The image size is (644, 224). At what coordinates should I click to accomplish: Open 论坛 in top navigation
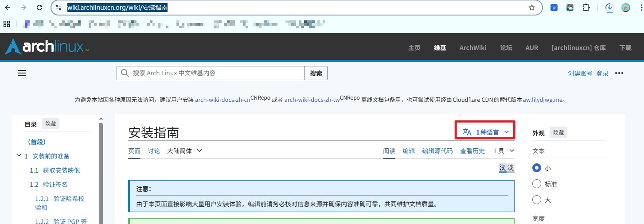pos(506,48)
